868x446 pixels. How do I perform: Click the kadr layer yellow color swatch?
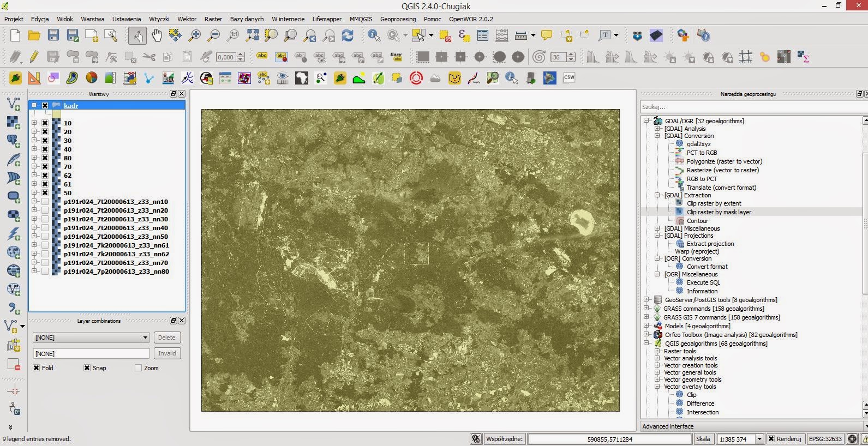[x=57, y=114]
